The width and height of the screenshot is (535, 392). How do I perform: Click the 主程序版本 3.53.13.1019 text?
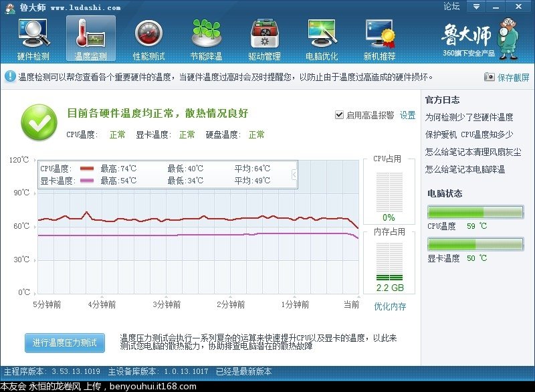tap(52, 371)
